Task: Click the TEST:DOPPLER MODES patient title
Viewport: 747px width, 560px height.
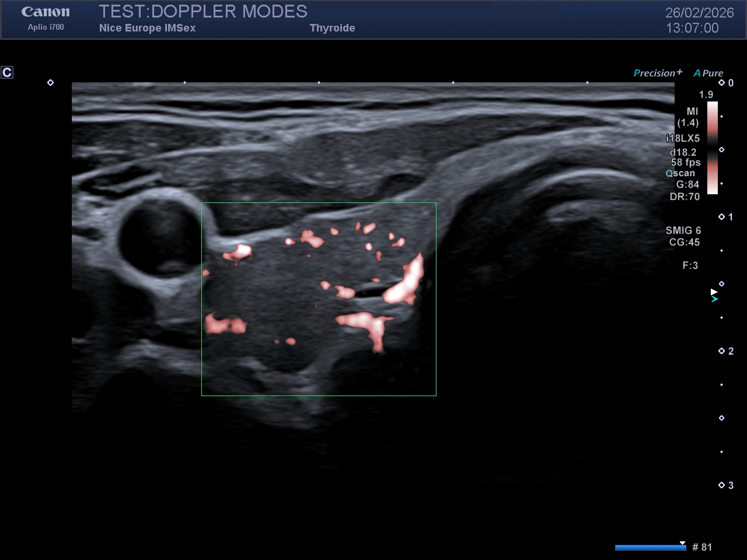Action: (203, 12)
